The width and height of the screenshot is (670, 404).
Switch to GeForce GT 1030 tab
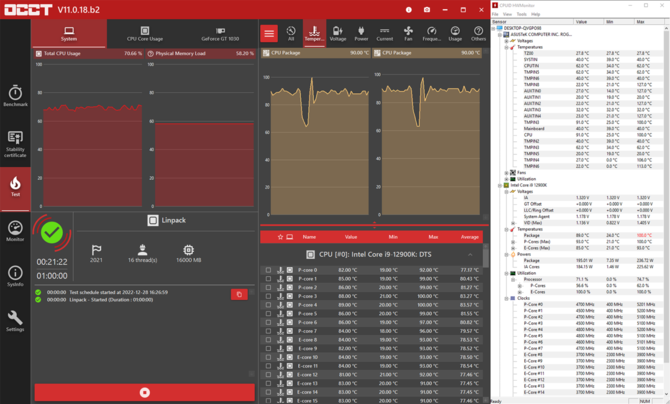[x=220, y=34]
